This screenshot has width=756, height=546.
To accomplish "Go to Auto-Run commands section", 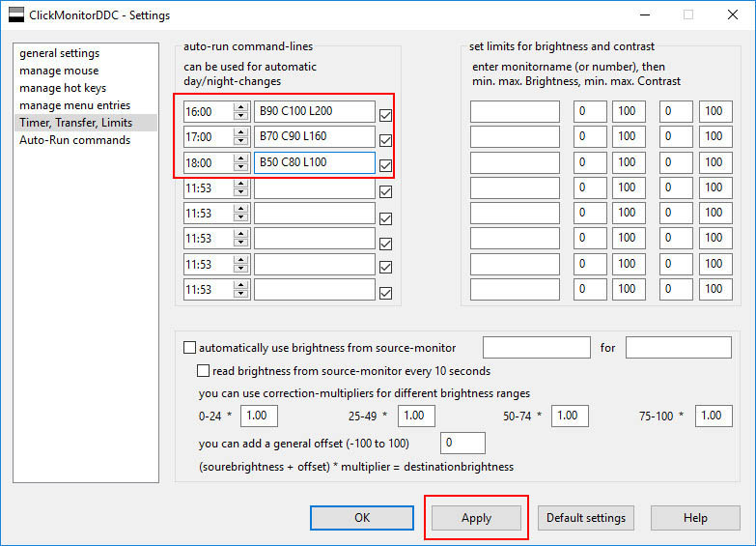I will pos(74,140).
